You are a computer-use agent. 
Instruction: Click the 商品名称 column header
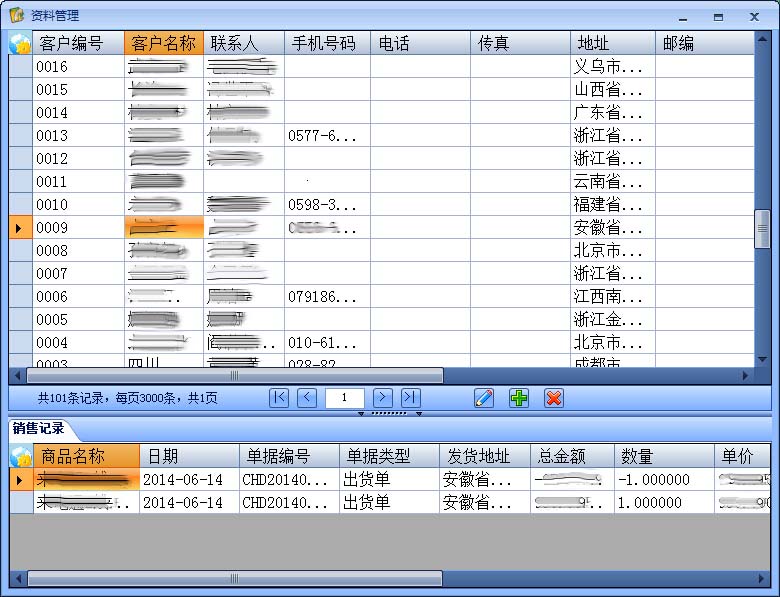pos(87,456)
